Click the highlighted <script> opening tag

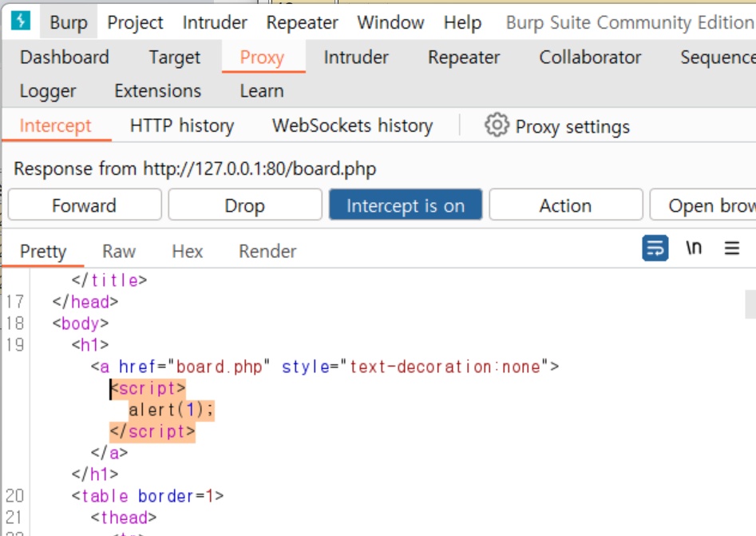pos(148,388)
